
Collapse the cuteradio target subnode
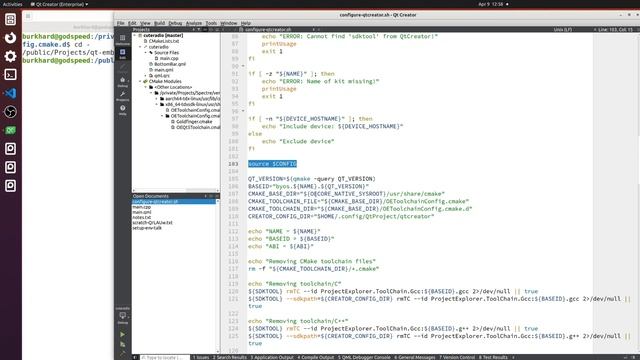(140, 47)
